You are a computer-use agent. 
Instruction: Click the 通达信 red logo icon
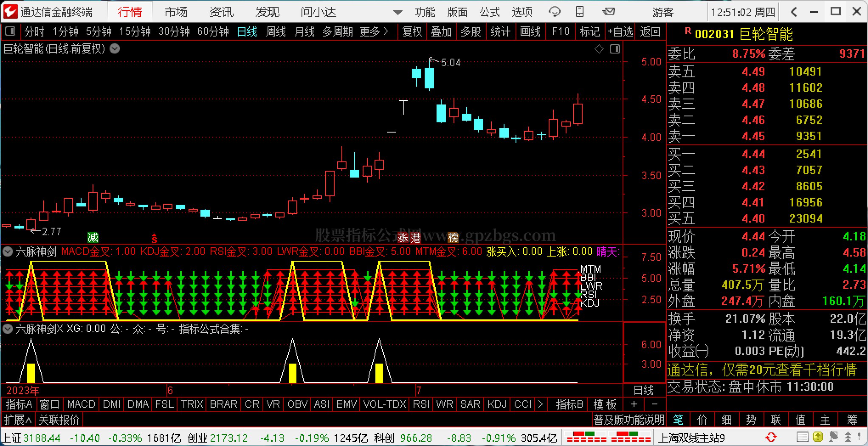coord(11,11)
